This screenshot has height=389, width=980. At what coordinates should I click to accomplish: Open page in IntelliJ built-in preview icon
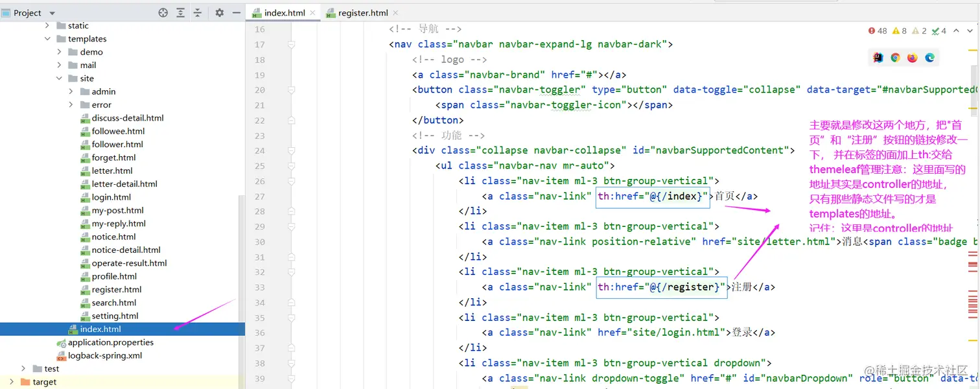click(x=878, y=58)
